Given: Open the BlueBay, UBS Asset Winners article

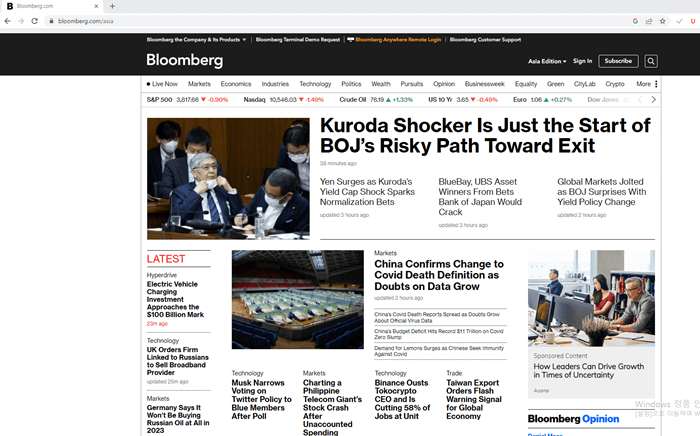Looking at the screenshot, I should pyautogui.click(x=480, y=197).
